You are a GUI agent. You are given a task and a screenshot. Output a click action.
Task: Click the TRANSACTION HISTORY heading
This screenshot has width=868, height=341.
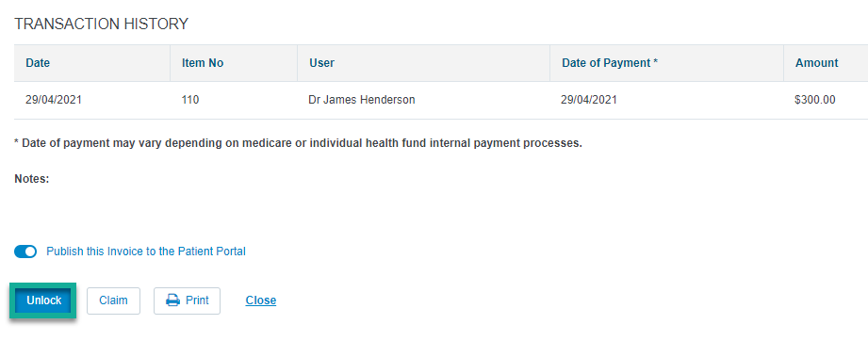point(101,24)
